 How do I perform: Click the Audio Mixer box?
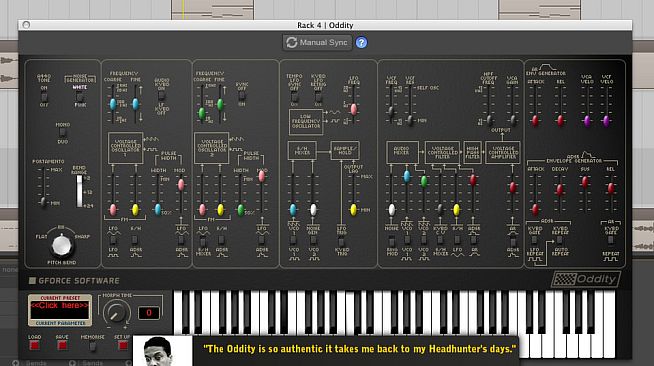(402, 152)
